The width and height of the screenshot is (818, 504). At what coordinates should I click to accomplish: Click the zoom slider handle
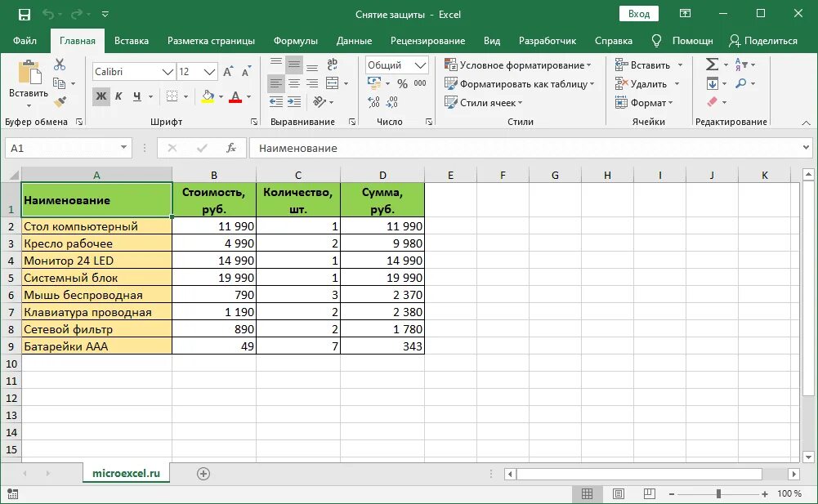tap(718, 493)
